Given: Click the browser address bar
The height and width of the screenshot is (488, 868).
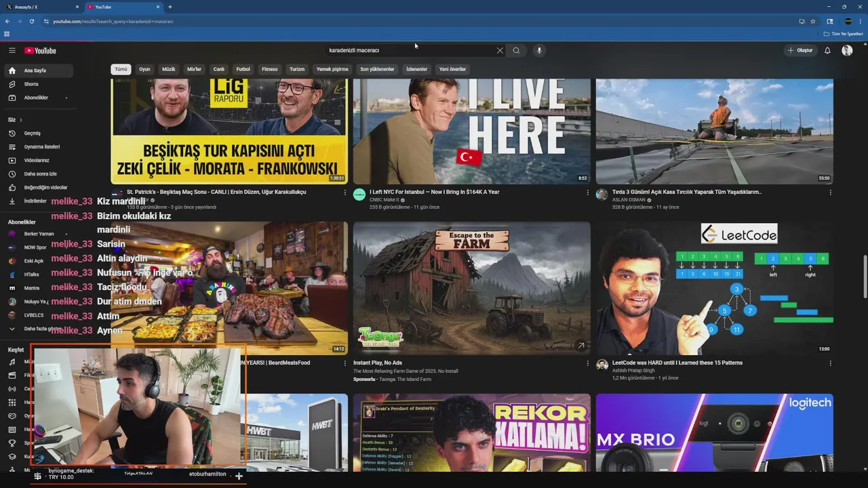Looking at the screenshot, I should point(420,21).
